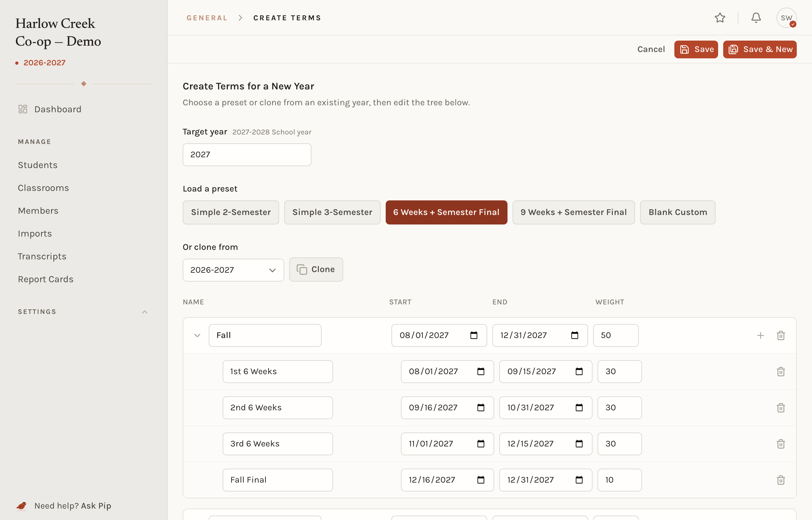Edit the Fall Final weight field showing 10
The width and height of the screenshot is (812, 520).
click(x=619, y=480)
